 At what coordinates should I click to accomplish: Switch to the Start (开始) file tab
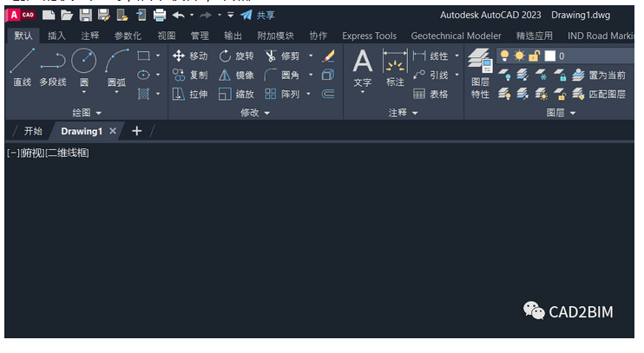pyautogui.click(x=33, y=131)
